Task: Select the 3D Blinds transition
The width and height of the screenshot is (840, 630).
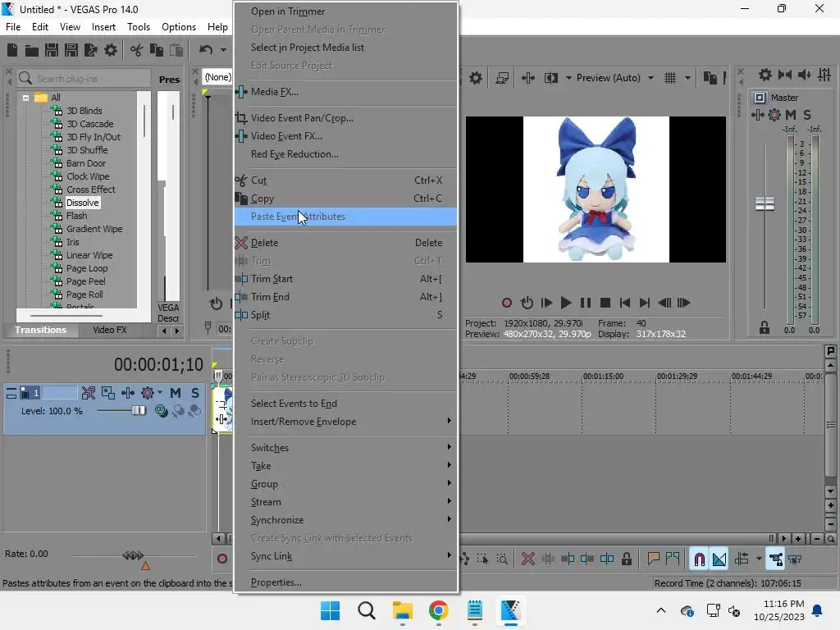Action: [84, 111]
